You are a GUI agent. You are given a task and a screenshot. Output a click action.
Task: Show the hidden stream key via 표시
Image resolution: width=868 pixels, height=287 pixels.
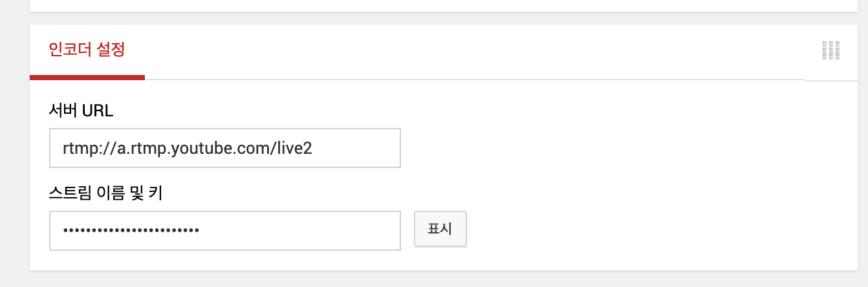tap(440, 228)
